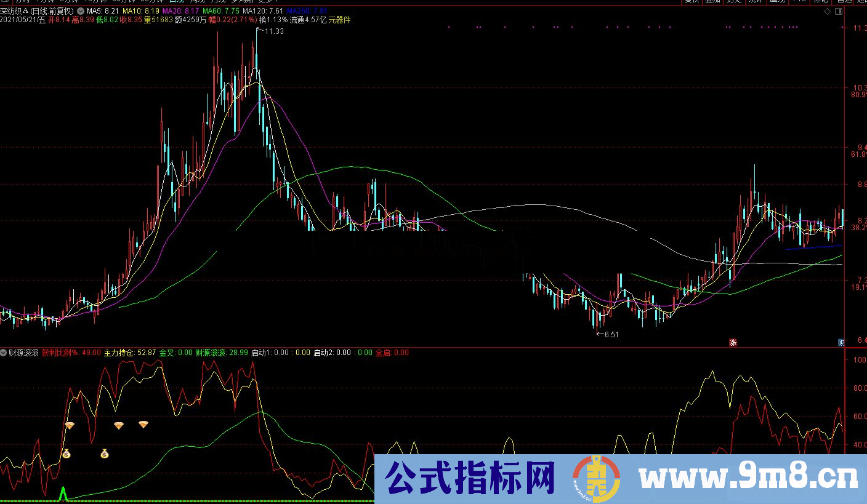Screen dimensions: 867x504
Task: Click a money bag signal marker in indicator panel
Action: coord(68,454)
